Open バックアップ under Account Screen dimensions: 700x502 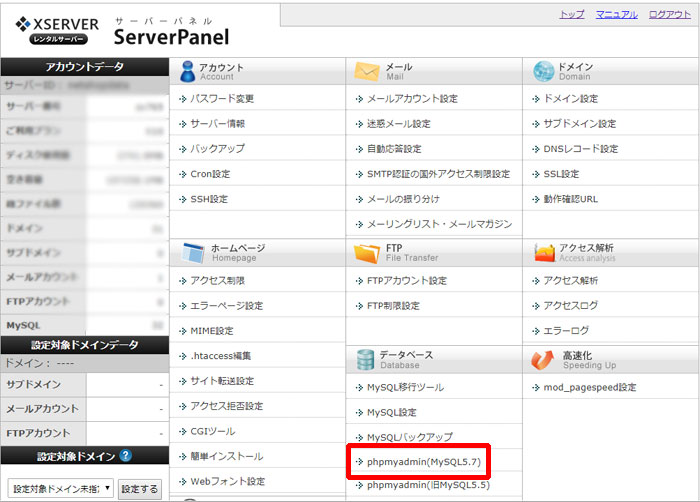(x=217, y=149)
